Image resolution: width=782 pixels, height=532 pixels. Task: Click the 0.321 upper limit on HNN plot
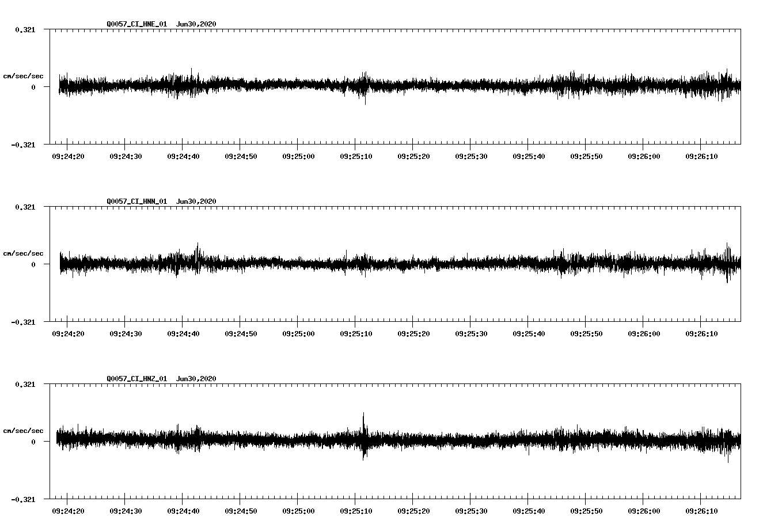pos(25,207)
